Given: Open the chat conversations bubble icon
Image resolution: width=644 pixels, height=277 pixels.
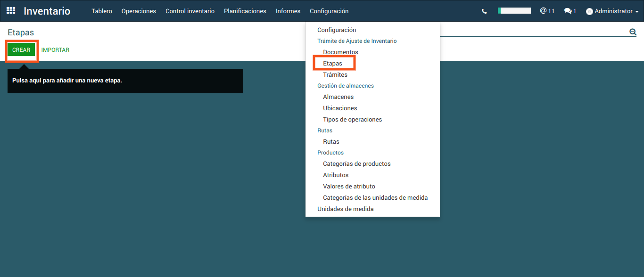Looking at the screenshot, I should (570, 11).
